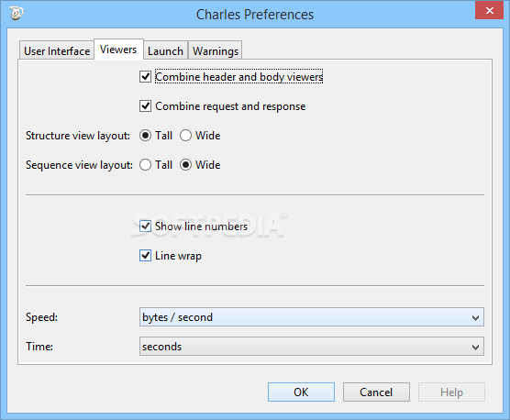Confirm preferences with OK button
The width and height of the screenshot is (510, 420).
pyautogui.click(x=301, y=392)
